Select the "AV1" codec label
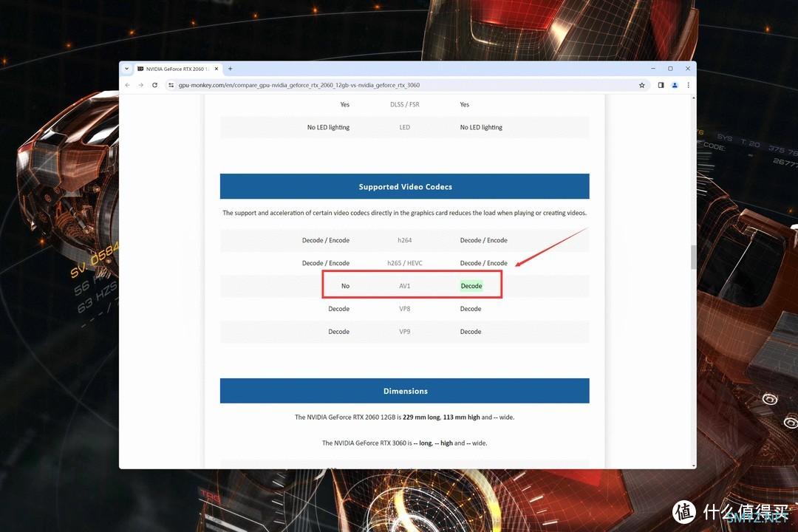The height and width of the screenshot is (532, 798). point(405,286)
